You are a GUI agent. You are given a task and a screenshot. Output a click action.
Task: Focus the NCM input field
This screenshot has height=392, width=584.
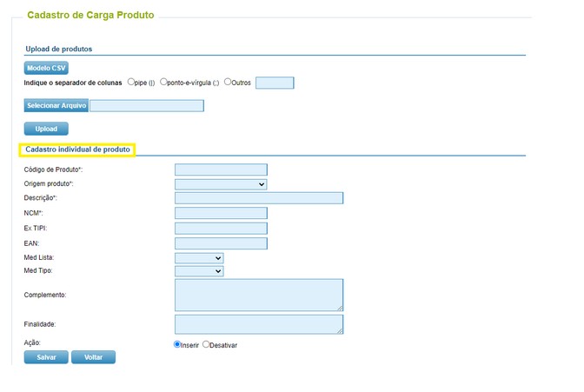(221, 213)
